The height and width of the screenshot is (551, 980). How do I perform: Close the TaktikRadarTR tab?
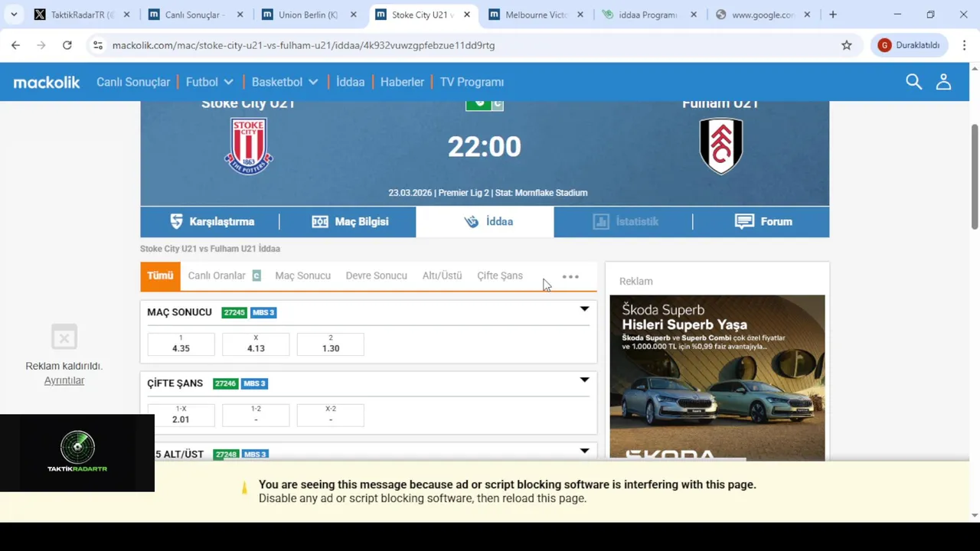(127, 15)
